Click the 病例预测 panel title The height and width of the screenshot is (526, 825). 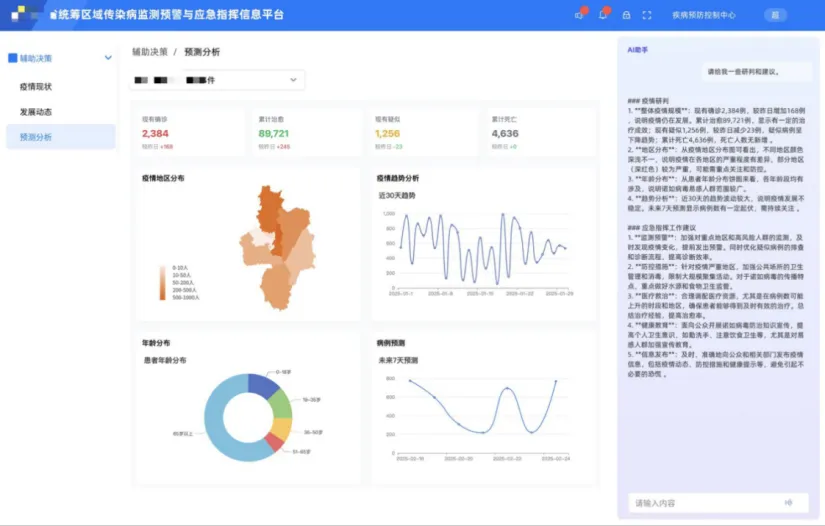(x=391, y=343)
